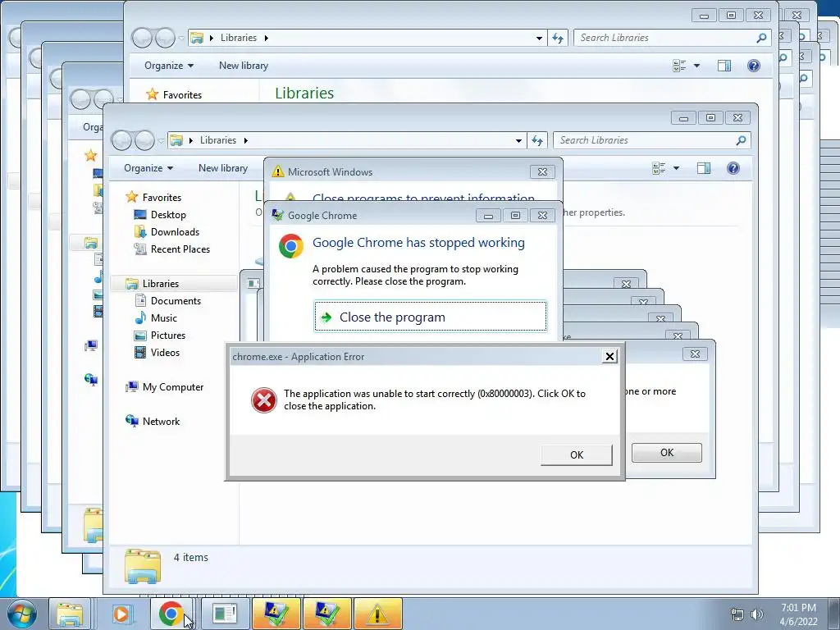Click Show desktop button at taskbar end
This screenshot has width=840, height=630.
pos(833,614)
